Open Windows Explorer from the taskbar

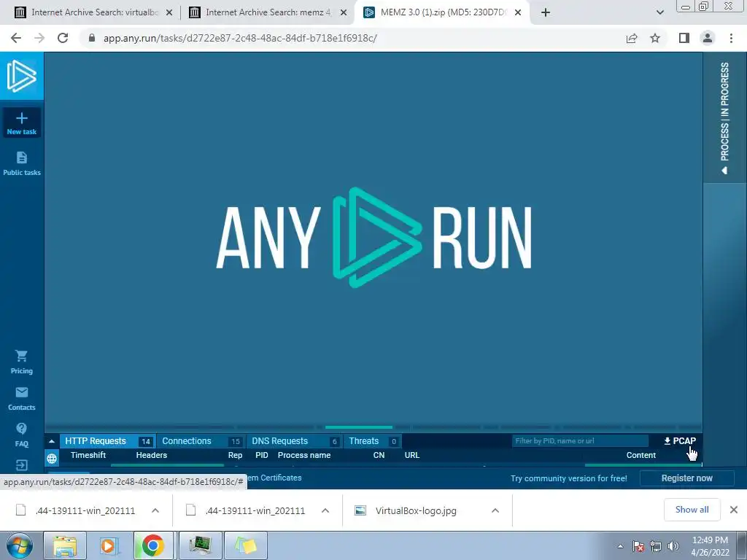pos(65,545)
